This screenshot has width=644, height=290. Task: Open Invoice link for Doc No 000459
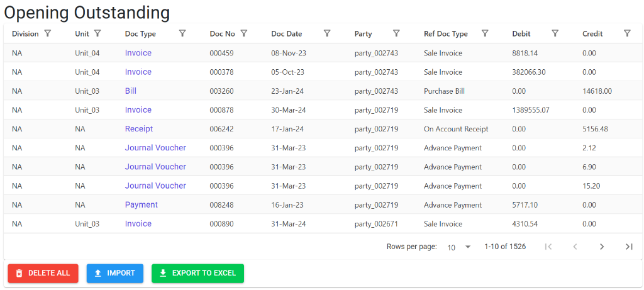138,53
